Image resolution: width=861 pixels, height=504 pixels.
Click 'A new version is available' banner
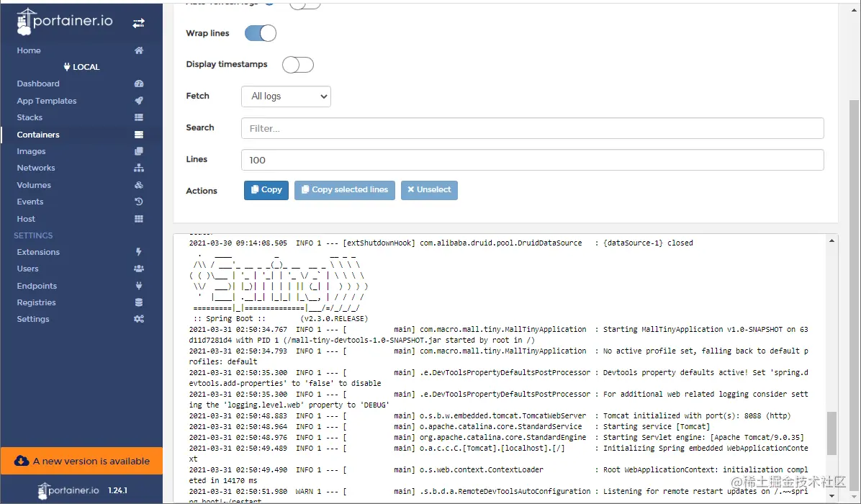[81, 461]
